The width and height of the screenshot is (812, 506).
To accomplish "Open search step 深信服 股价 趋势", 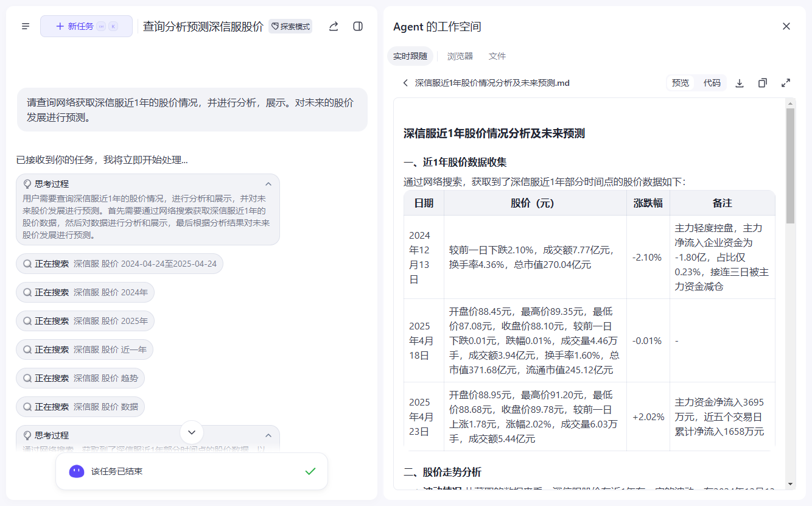I will [80, 378].
